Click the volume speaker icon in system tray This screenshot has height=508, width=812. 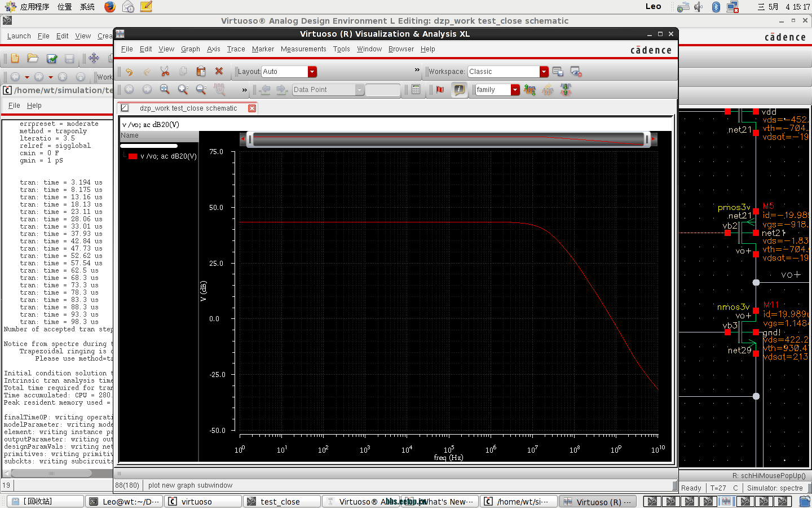pyautogui.click(x=699, y=7)
